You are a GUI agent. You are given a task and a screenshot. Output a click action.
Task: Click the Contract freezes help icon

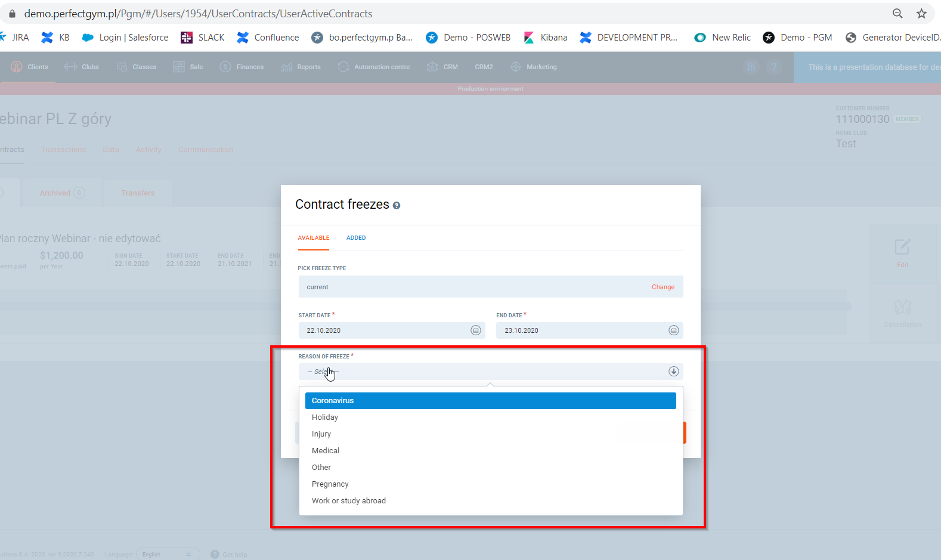pyautogui.click(x=397, y=206)
